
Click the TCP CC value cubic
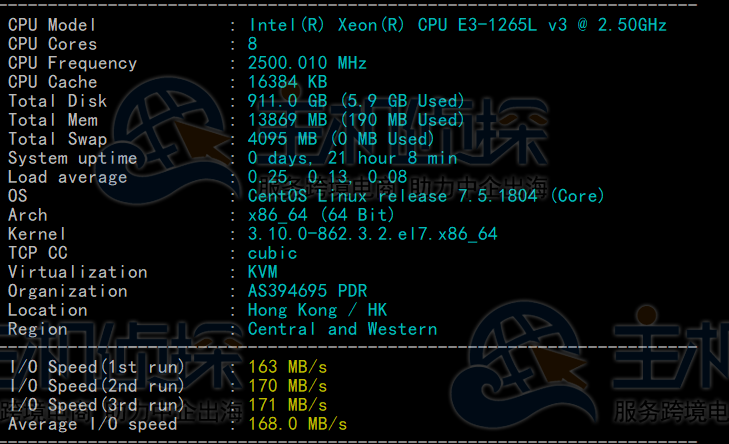[x=272, y=253]
